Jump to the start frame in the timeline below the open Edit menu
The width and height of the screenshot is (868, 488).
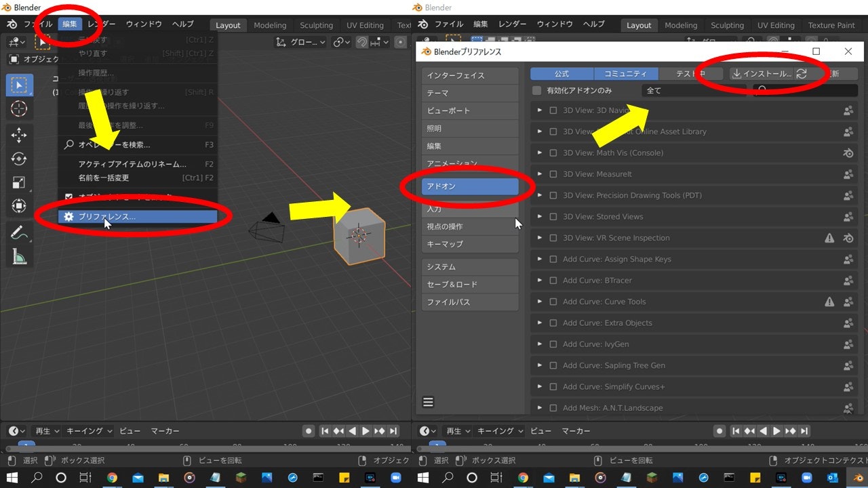pos(325,431)
